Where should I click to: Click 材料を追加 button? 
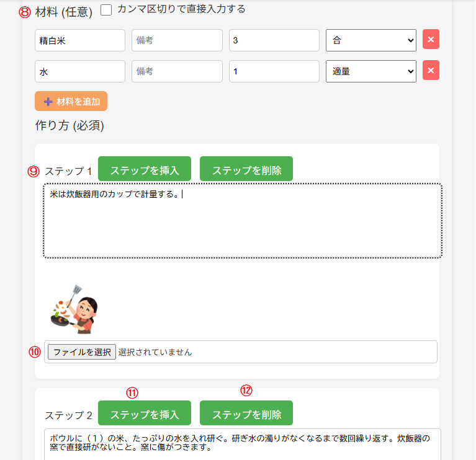pyautogui.click(x=71, y=101)
